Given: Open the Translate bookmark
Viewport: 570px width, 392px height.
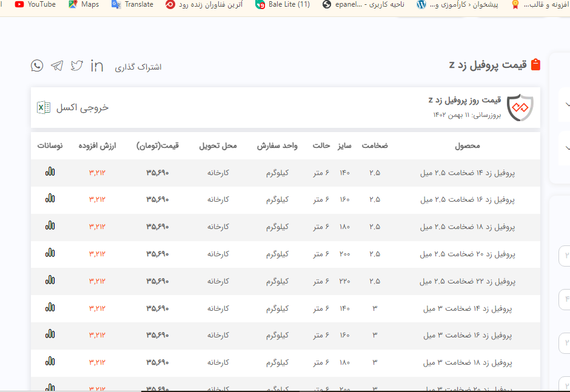Looking at the screenshot, I should click(x=132, y=4).
